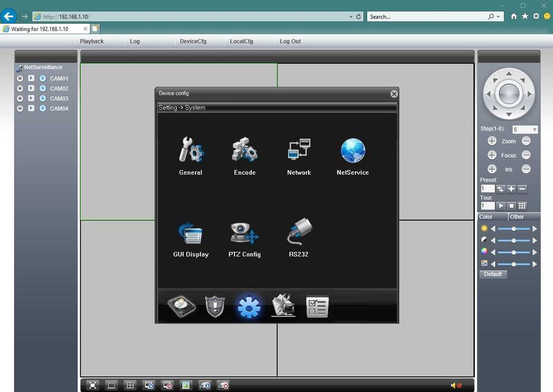Take a snapshot picture icon
Screen dimensions: 553x392
point(186,385)
